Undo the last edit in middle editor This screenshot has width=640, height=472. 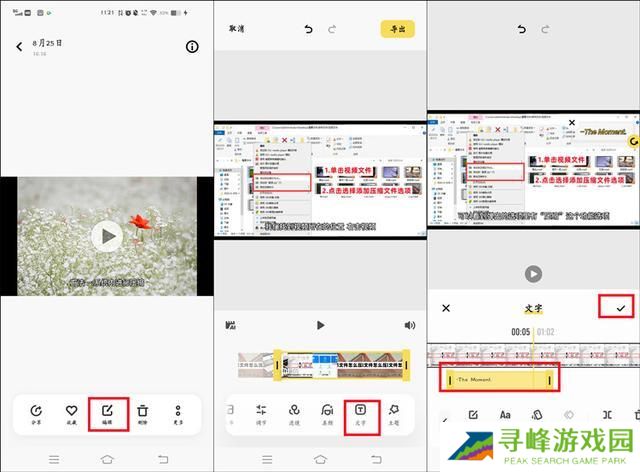tap(309, 30)
